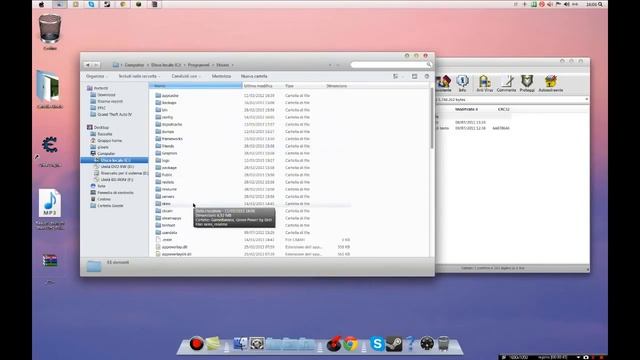Open the dashboard gauge icon in the dock
Viewport: 640px width, 360px height.
click(427, 344)
